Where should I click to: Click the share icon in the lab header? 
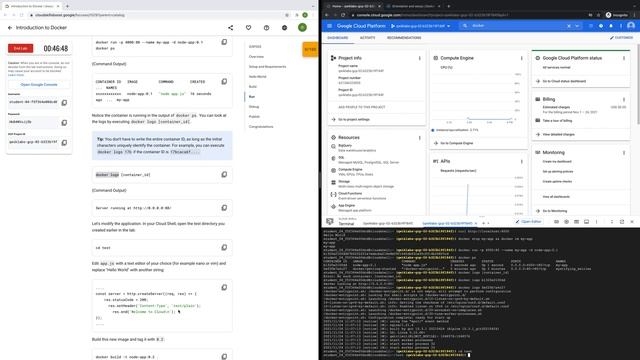click(231, 28)
